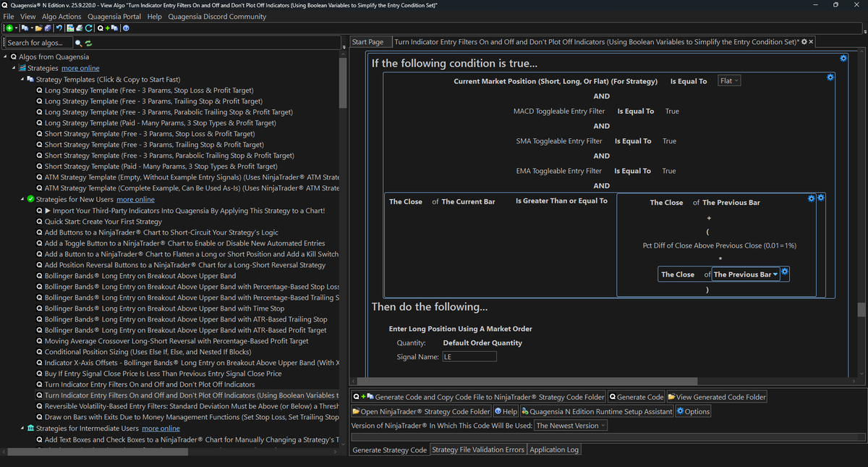The width and height of the screenshot is (868, 467).
Task: Open the Flat market position dropdown
Action: [x=729, y=80]
